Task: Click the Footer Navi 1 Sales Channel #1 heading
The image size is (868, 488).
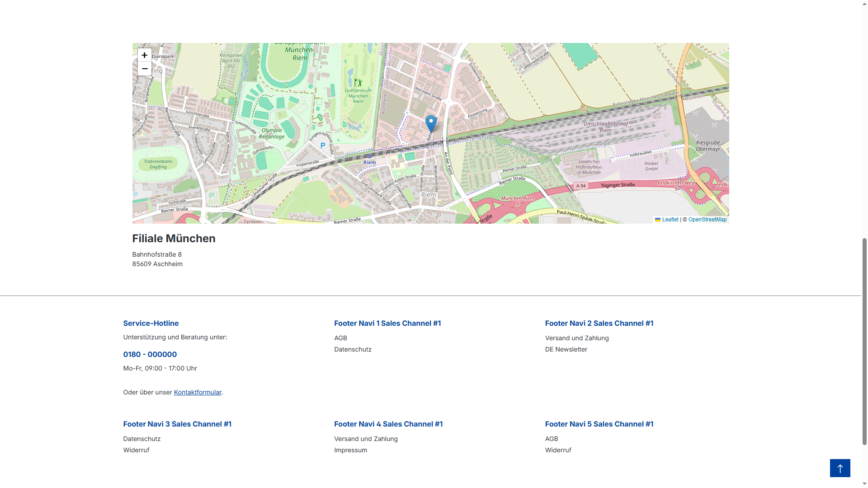Action: click(x=387, y=323)
